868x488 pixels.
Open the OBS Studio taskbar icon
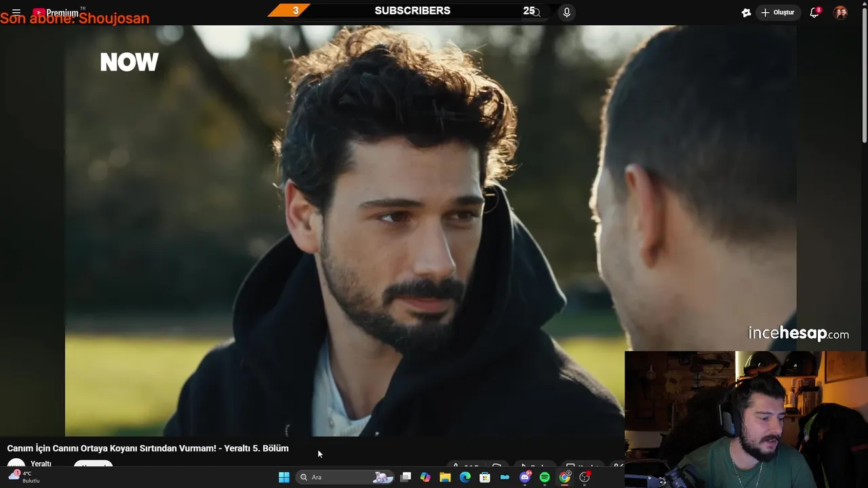pyautogui.click(x=585, y=477)
